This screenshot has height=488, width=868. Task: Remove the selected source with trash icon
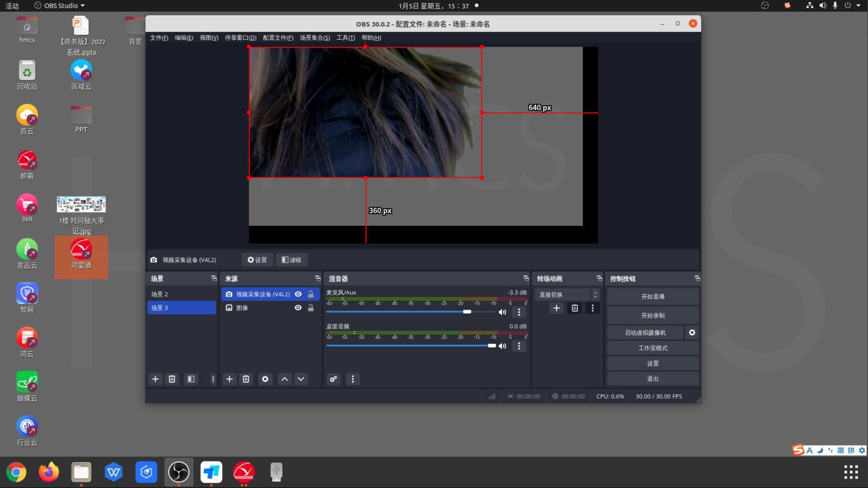point(246,379)
